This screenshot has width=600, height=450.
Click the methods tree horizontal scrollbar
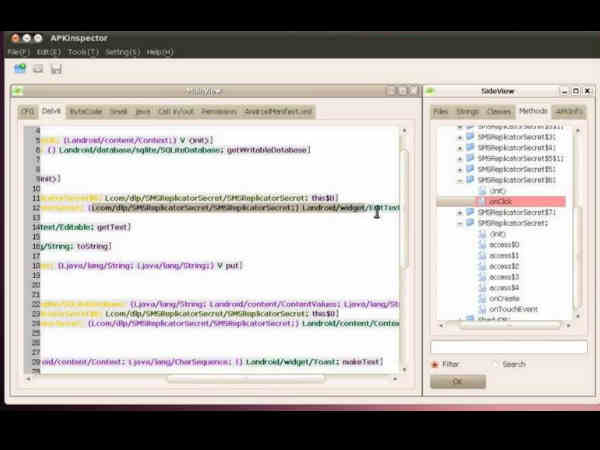[x=509, y=326]
